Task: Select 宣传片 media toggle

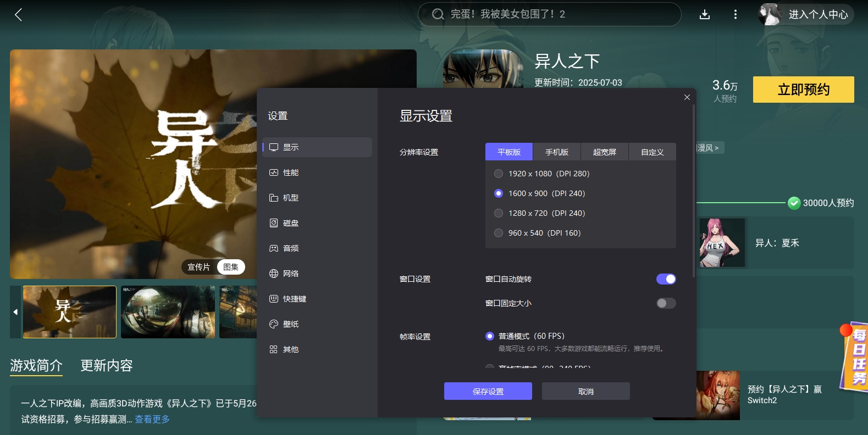Action: pyautogui.click(x=198, y=267)
